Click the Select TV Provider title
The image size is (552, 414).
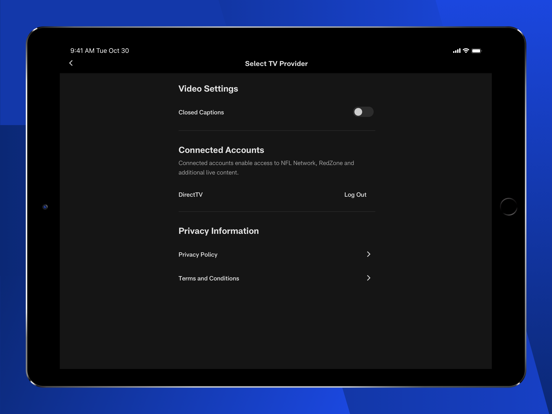(x=276, y=64)
